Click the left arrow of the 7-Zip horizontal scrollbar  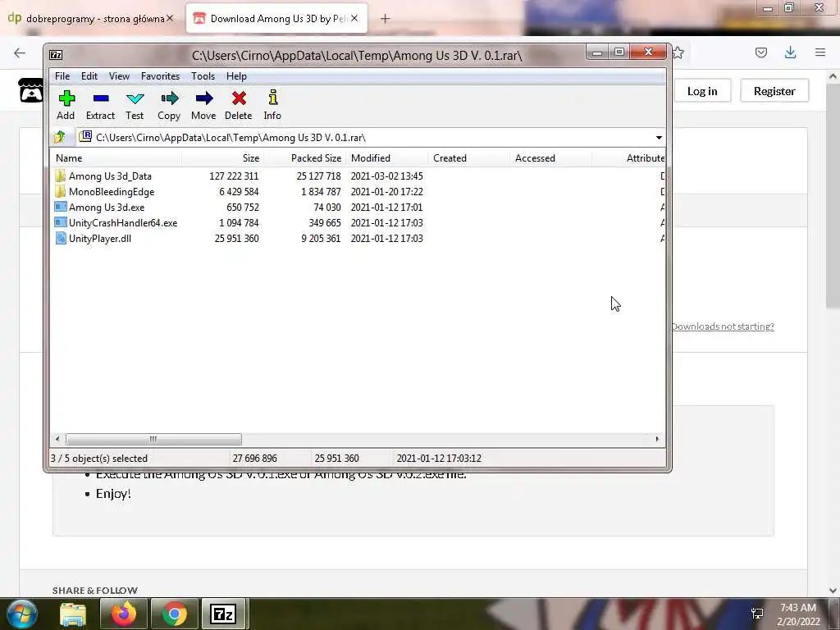(x=57, y=440)
